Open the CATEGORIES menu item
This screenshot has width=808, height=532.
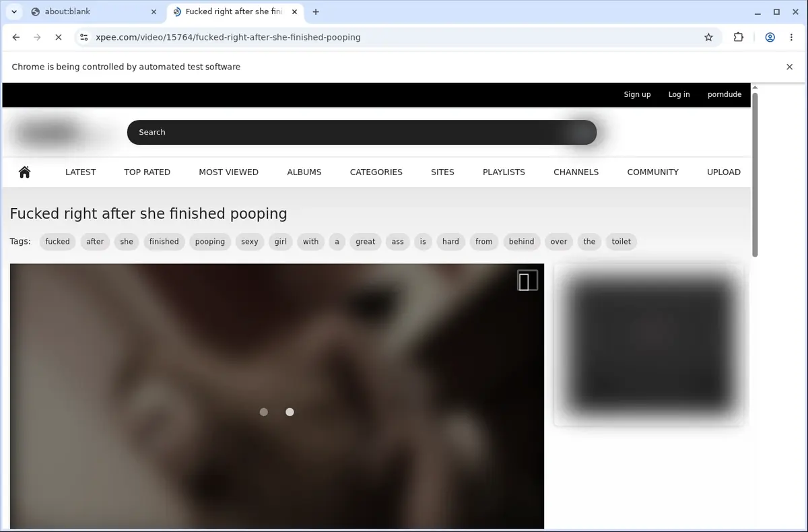pos(376,172)
